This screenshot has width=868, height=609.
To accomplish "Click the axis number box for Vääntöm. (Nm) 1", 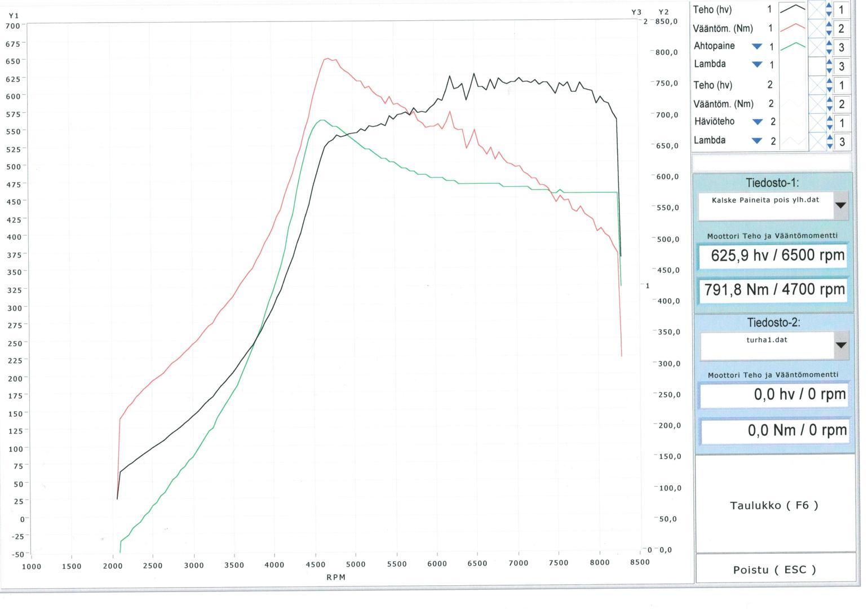I will (842, 29).
